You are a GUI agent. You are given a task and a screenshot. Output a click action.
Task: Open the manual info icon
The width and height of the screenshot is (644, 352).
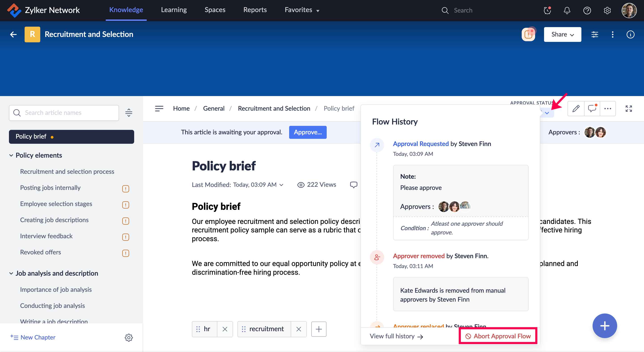coord(630,34)
